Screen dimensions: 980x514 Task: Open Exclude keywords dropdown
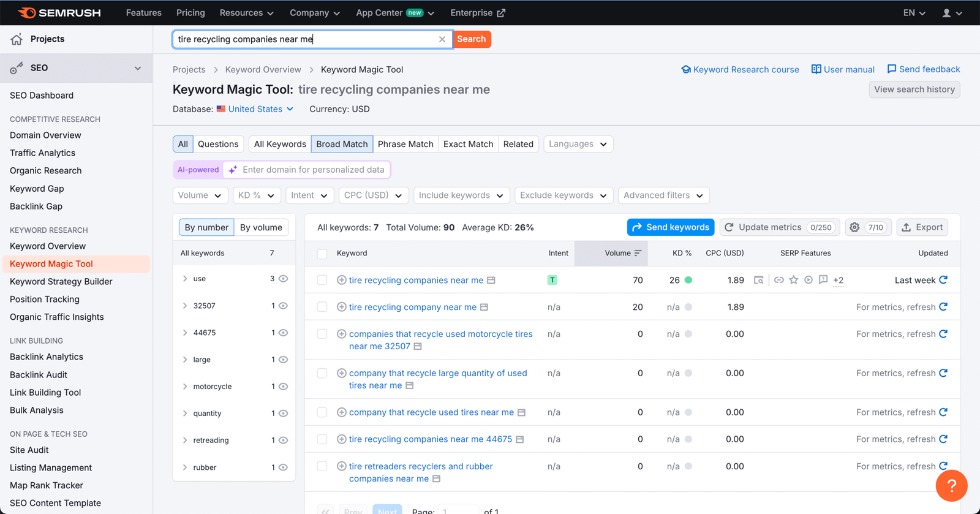[x=563, y=195]
